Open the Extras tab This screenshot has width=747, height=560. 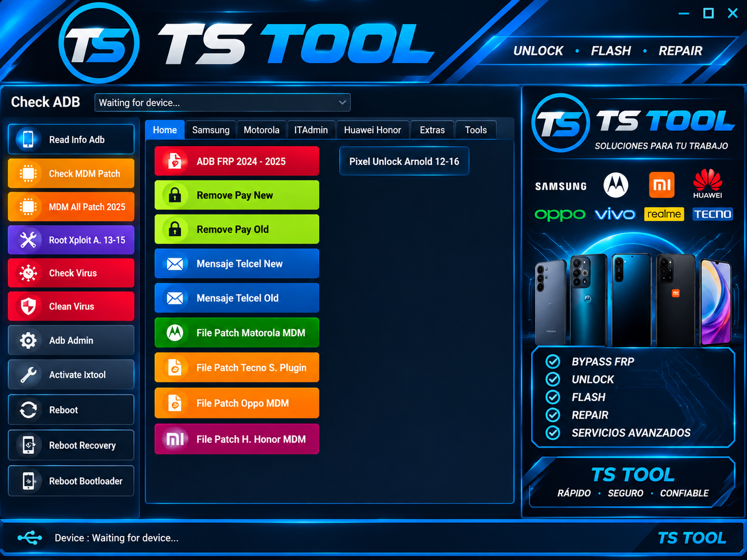click(432, 130)
